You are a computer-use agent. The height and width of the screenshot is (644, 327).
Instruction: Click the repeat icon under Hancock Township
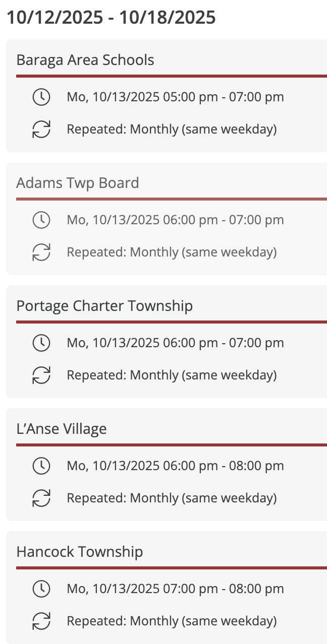tap(41, 621)
